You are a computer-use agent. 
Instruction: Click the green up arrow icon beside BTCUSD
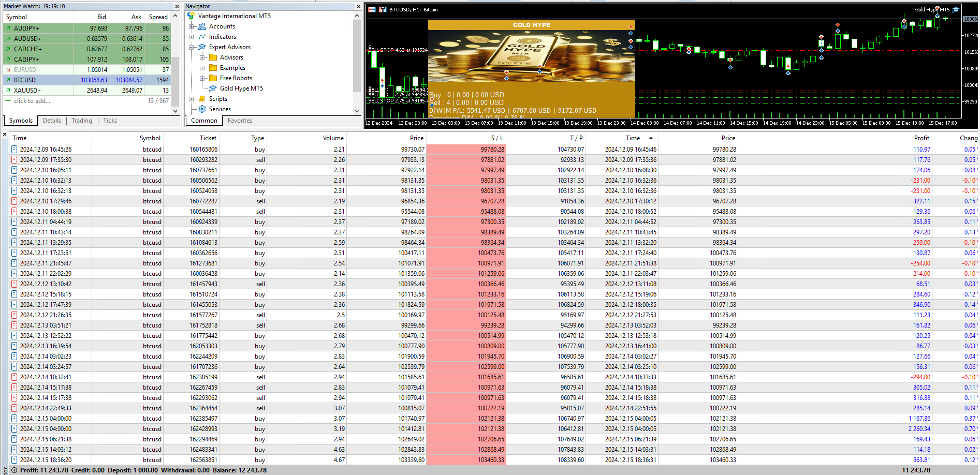coord(8,80)
